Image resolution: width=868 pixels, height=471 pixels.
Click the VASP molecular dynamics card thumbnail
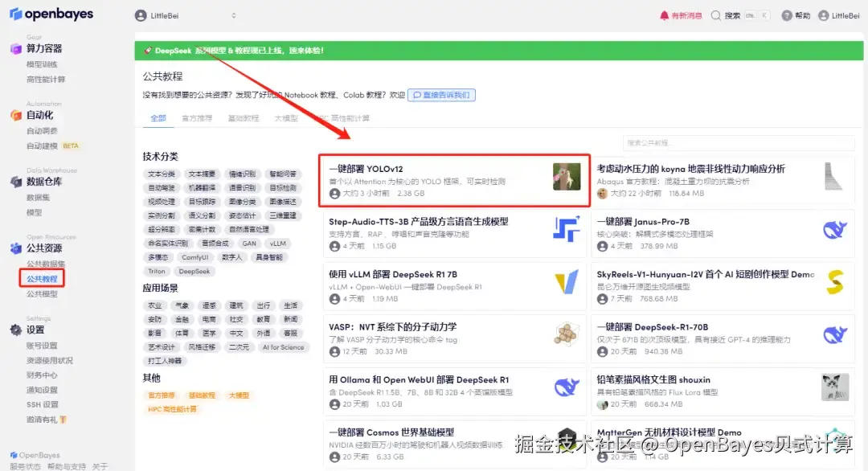click(567, 334)
